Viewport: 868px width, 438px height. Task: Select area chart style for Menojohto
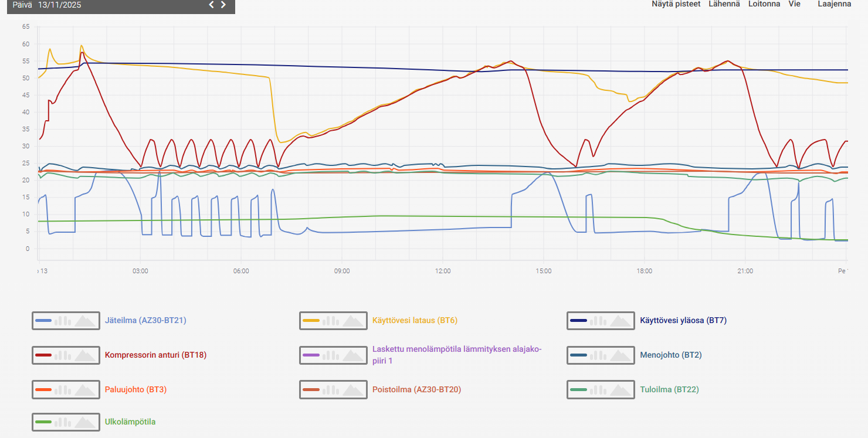(x=620, y=355)
